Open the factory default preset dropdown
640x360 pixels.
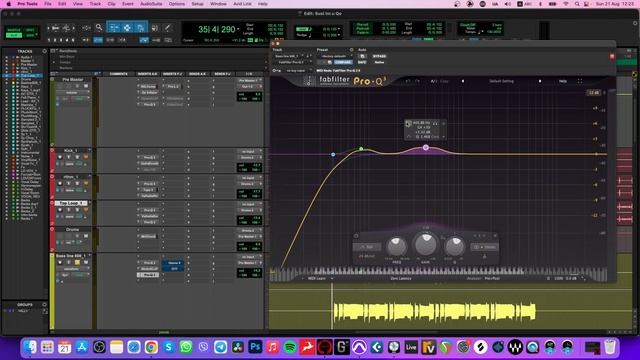(x=336, y=56)
